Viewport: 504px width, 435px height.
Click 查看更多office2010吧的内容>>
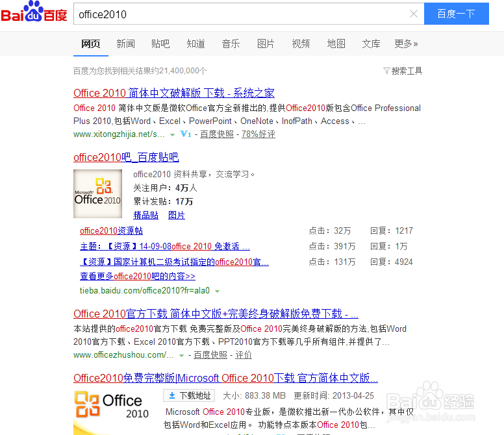coord(138,276)
